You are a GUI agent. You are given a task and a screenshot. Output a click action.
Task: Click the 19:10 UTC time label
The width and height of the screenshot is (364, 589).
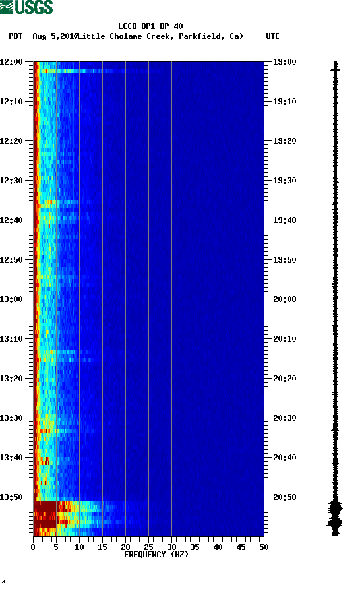coord(284,101)
